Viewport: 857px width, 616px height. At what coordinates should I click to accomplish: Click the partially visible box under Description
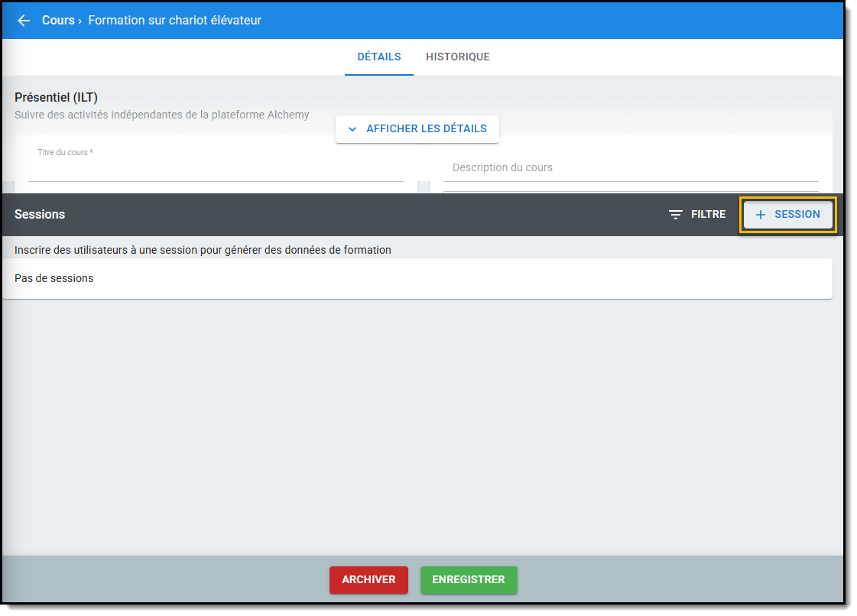630,191
